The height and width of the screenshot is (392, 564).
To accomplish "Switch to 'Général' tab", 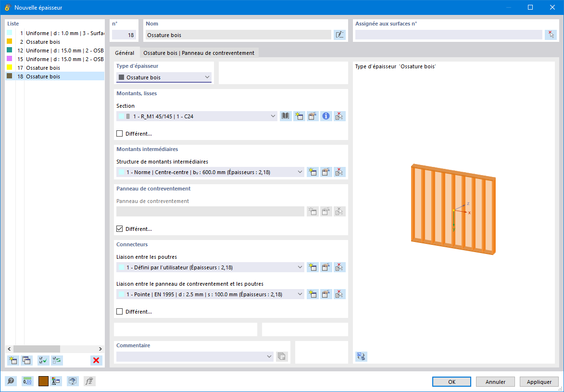I will pyautogui.click(x=125, y=53).
